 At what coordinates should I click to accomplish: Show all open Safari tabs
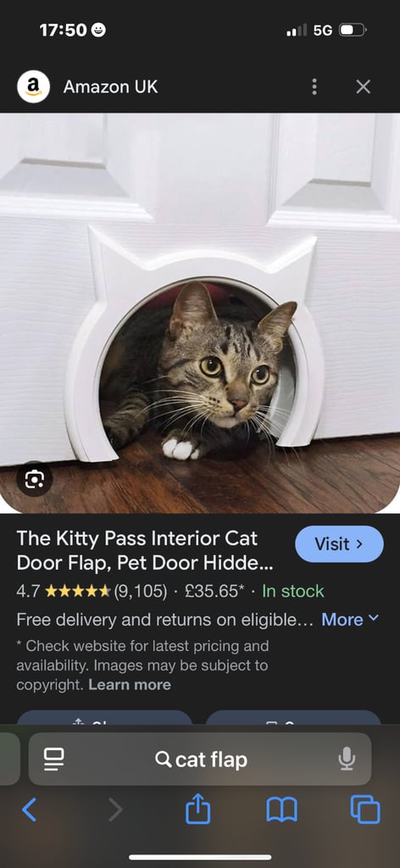pos(365,810)
